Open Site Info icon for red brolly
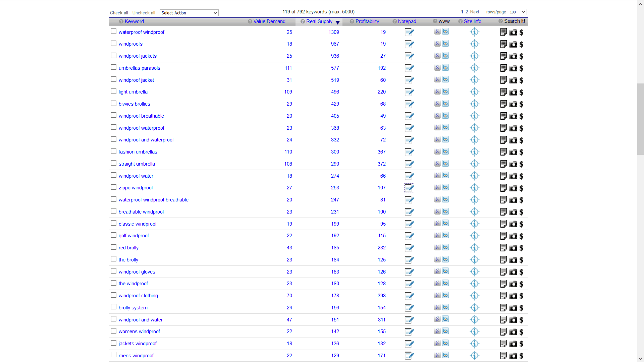Screen dimensions: 644x362 (x=475, y=248)
